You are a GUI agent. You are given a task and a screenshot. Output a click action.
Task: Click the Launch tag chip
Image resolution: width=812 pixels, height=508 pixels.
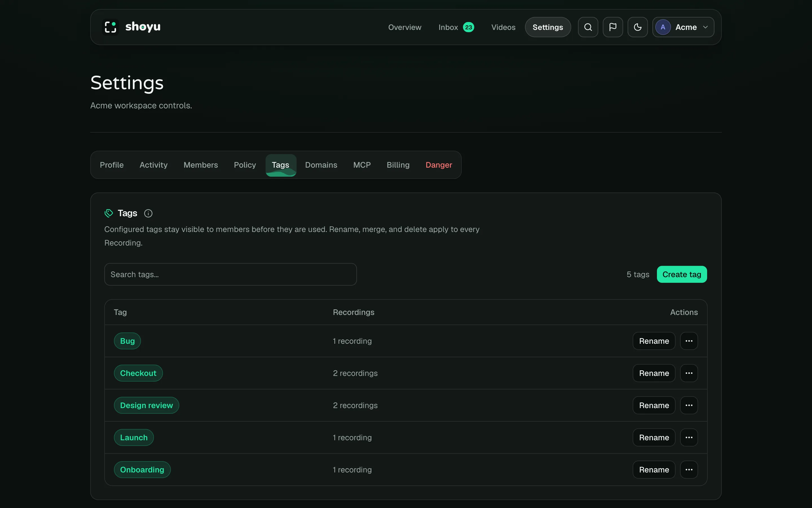(134, 437)
